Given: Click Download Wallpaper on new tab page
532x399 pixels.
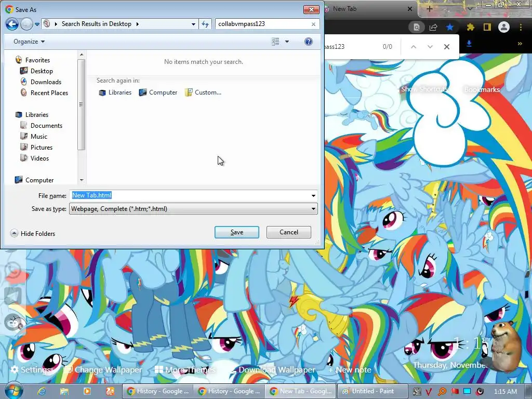Looking at the screenshot, I should pyautogui.click(x=273, y=369).
